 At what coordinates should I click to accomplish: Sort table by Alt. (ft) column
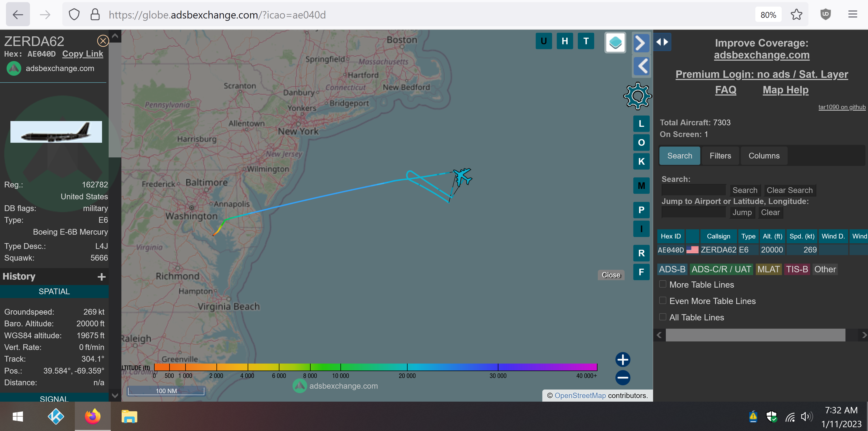click(x=772, y=236)
